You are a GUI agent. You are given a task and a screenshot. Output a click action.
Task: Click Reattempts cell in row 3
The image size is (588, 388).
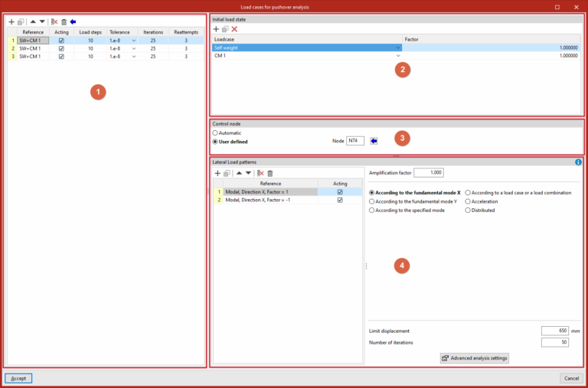[186, 56]
